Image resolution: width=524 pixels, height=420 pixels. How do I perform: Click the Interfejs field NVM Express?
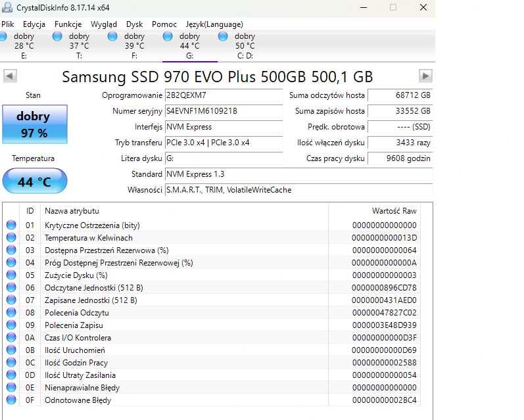coord(224,127)
